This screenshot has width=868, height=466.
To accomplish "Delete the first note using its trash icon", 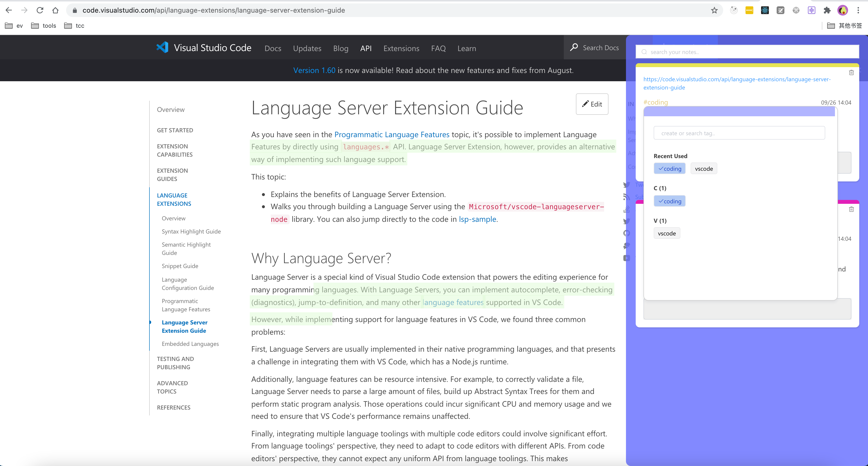I will click(x=851, y=72).
